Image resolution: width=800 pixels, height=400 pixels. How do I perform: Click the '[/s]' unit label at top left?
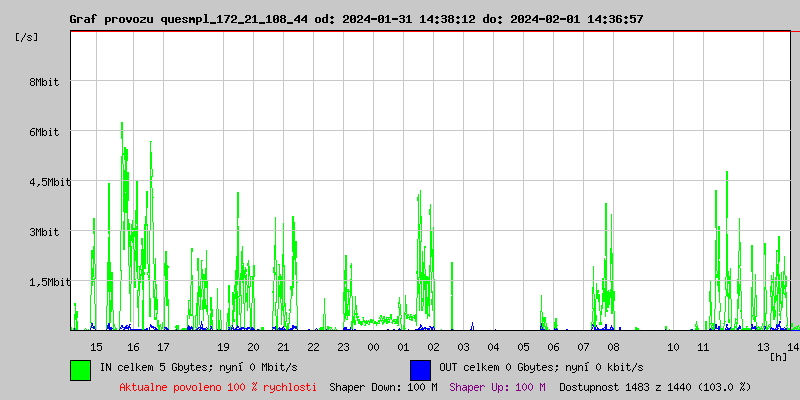tap(28, 36)
